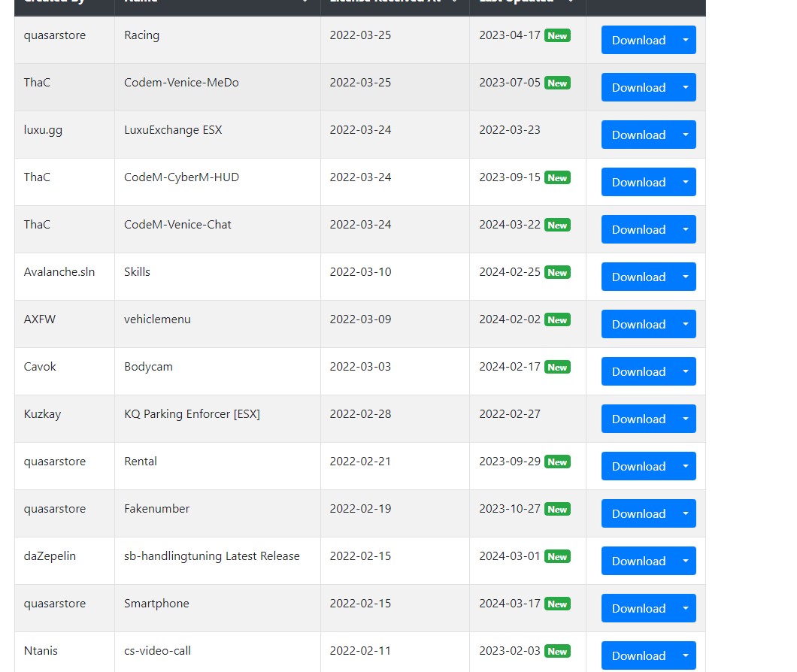
Task: Download the Smartphone resource
Action: coord(638,608)
